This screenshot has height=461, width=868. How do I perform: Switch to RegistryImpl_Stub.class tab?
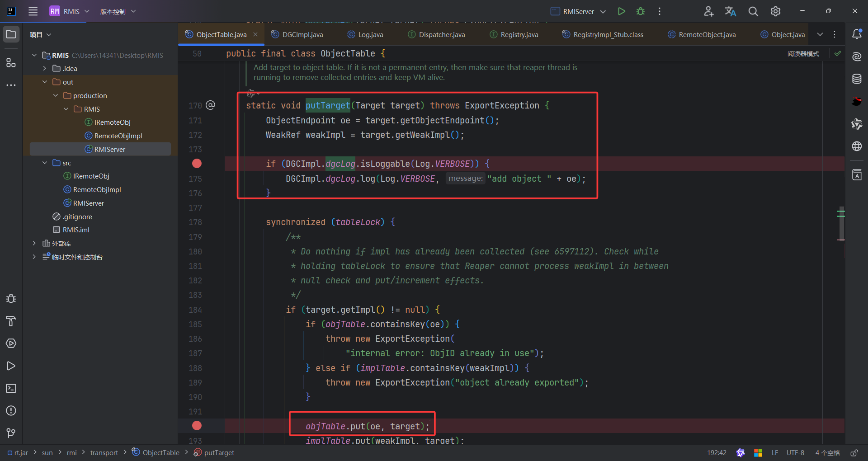[603, 35]
